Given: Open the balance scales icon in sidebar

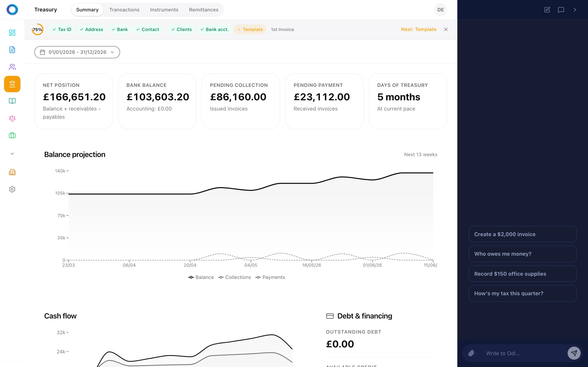Looking at the screenshot, I should [x=12, y=118].
